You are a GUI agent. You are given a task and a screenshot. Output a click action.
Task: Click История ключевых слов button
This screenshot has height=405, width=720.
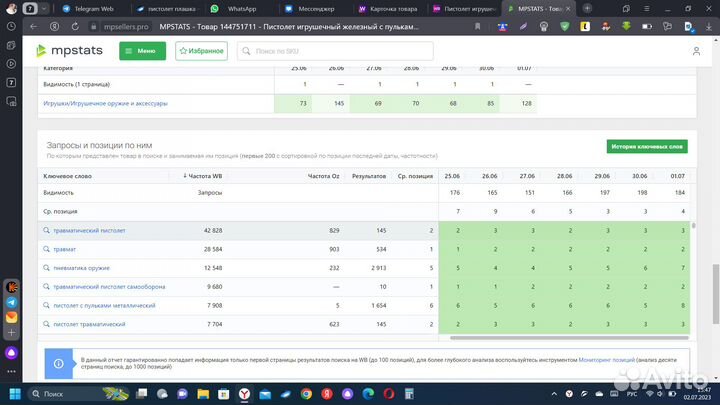[647, 146]
